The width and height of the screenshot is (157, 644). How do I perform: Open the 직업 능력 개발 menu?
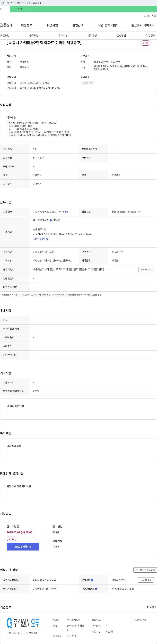107,25
